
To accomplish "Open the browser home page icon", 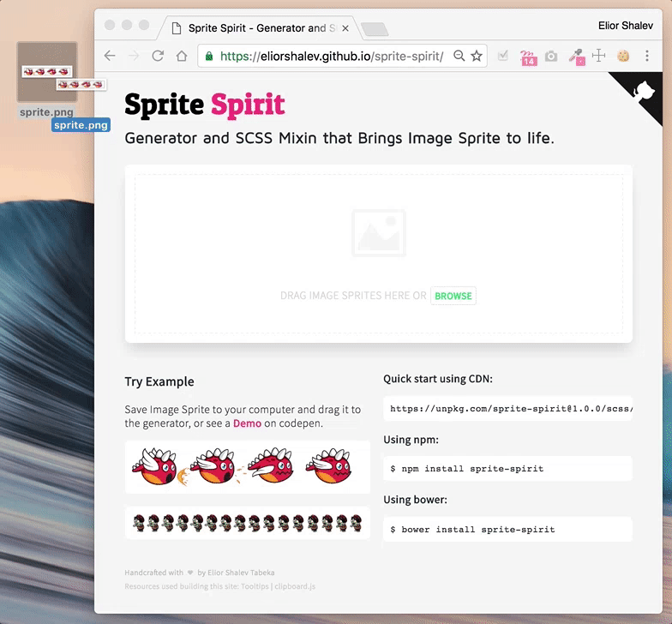I will pos(182,56).
